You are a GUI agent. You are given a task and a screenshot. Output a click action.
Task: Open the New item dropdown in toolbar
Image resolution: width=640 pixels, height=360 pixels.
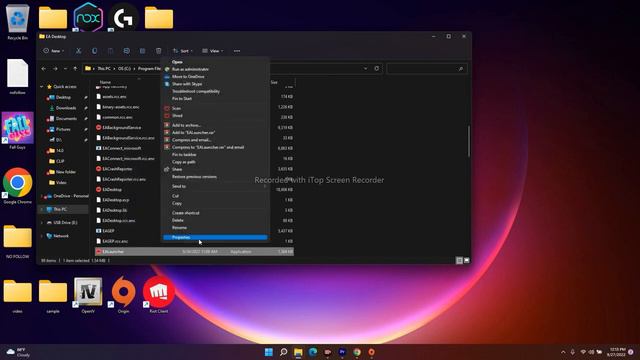(53, 51)
